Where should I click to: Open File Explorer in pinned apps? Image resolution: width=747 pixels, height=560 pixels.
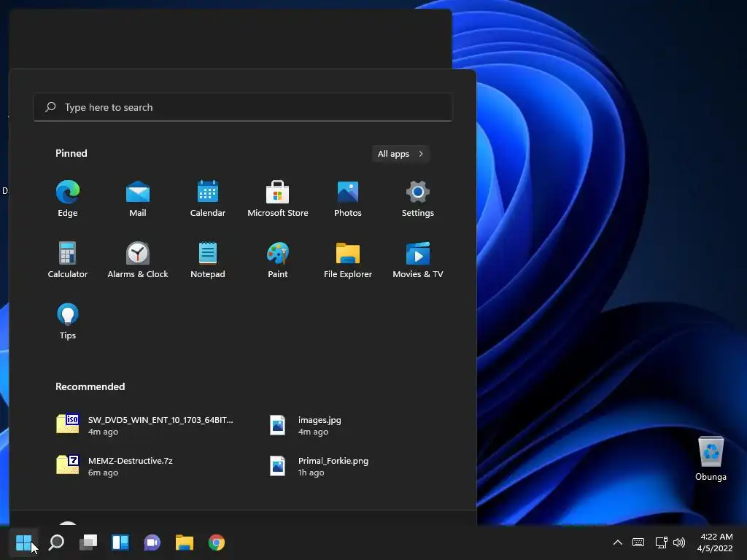point(348,260)
